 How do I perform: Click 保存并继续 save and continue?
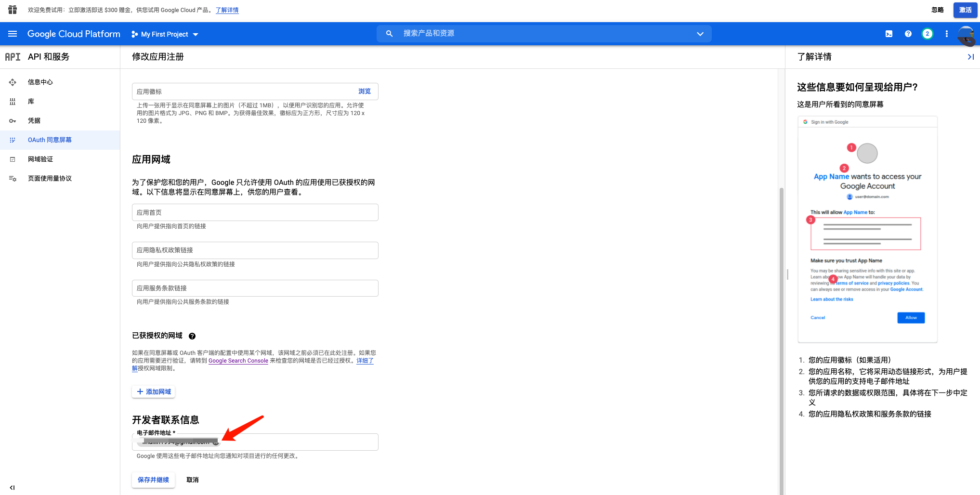(x=153, y=480)
